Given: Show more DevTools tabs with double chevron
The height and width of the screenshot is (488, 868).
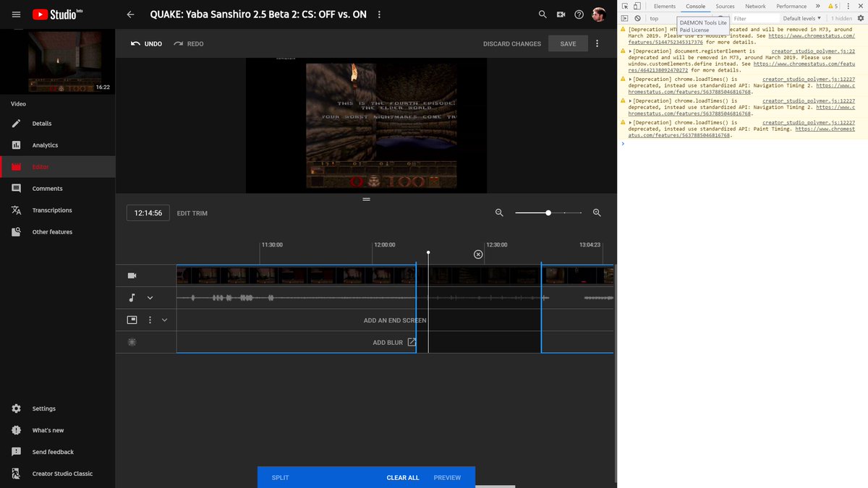Looking at the screenshot, I should pyautogui.click(x=817, y=6).
